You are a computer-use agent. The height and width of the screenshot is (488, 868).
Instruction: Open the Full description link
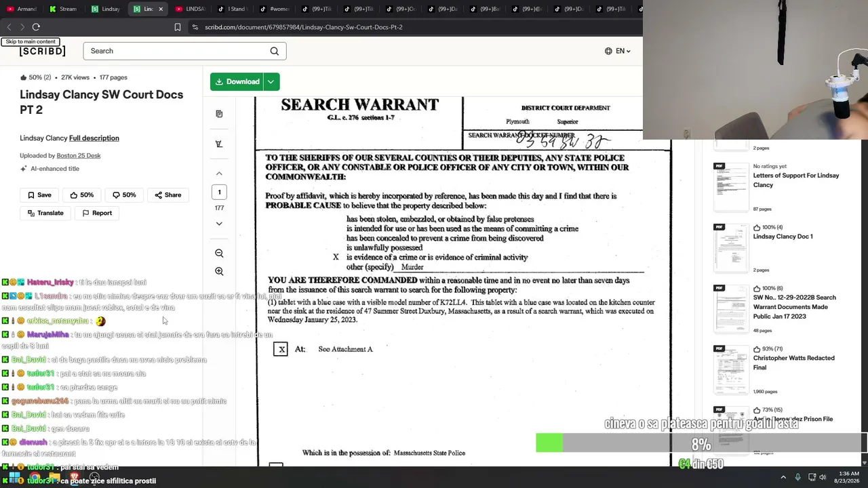tap(94, 138)
